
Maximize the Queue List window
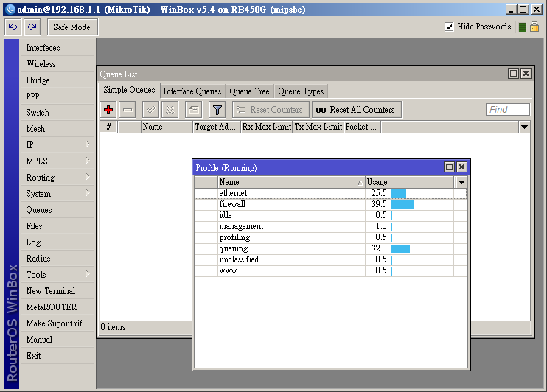point(513,74)
